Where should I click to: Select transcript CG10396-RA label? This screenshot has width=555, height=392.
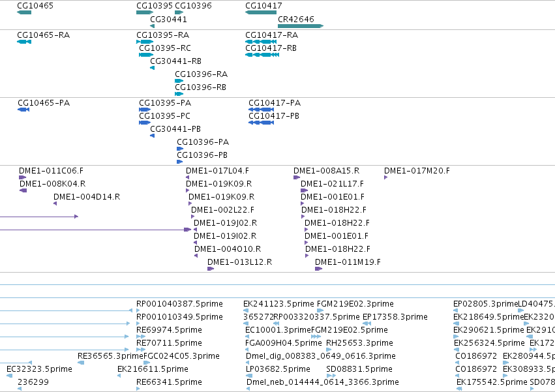[x=202, y=74]
